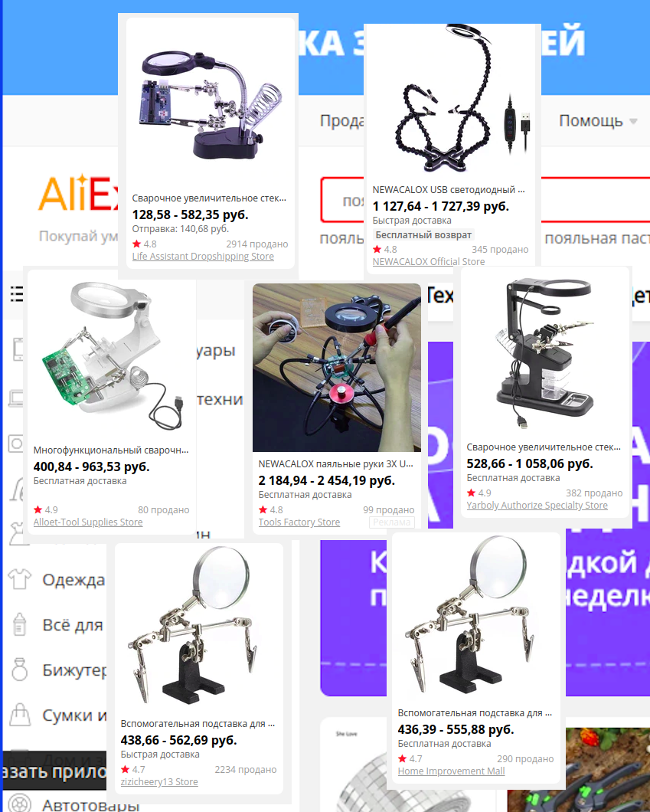
Task: Click the bottle icon beside Всё для
Action: click(20, 624)
